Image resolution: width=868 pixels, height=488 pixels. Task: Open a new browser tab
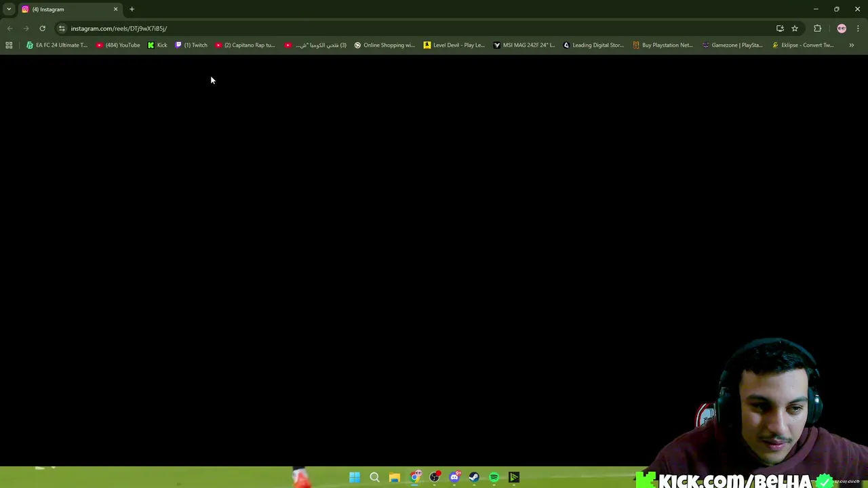(x=132, y=9)
